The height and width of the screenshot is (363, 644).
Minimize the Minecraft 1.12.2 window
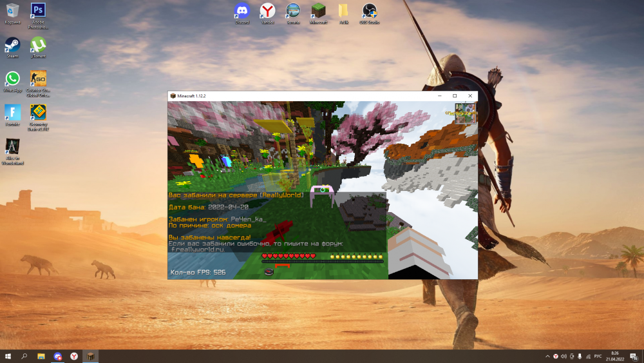[439, 96]
